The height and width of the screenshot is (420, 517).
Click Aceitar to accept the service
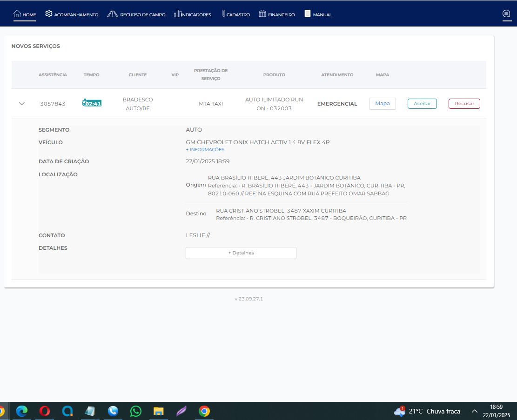tap(422, 104)
